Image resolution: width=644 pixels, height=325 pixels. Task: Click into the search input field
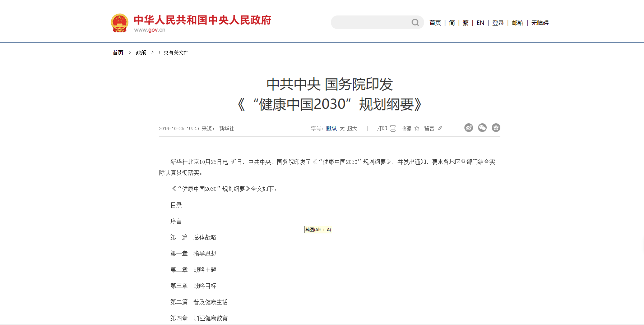point(370,23)
